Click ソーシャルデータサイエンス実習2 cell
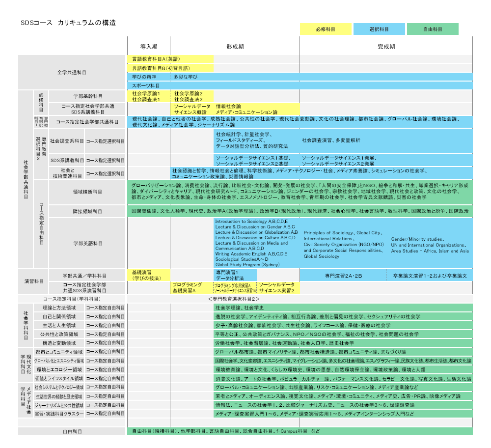This screenshot has height=448, width=491. click(278, 287)
